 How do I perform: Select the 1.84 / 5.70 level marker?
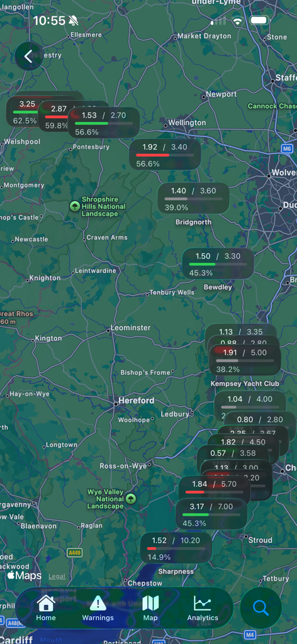click(215, 487)
